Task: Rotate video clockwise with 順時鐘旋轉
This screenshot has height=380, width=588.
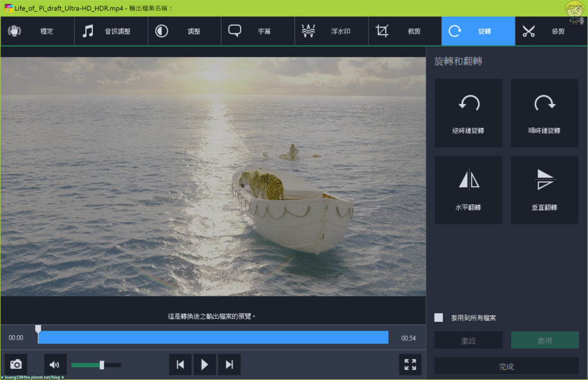Action: click(x=544, y=113)
